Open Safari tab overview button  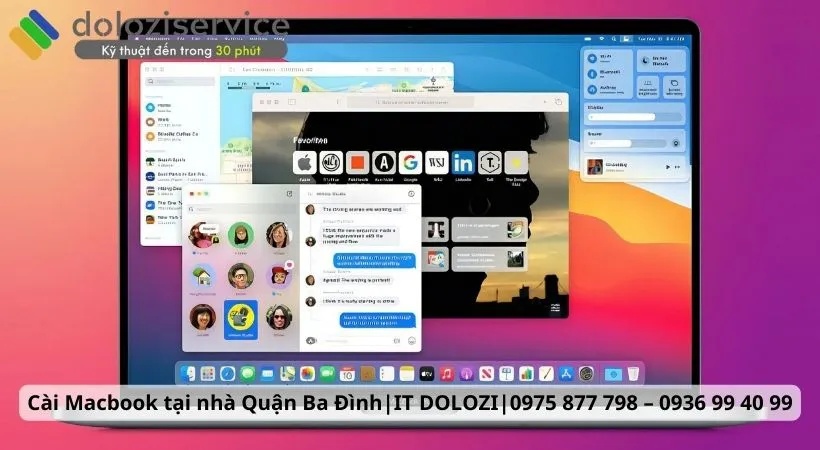[558, 102]
